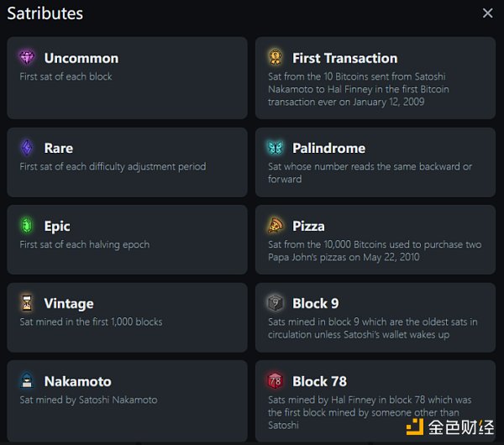Choose the Rare satribute description text
Image resolution: width=504 pixels, height=445 pixels.
point(113,166)
